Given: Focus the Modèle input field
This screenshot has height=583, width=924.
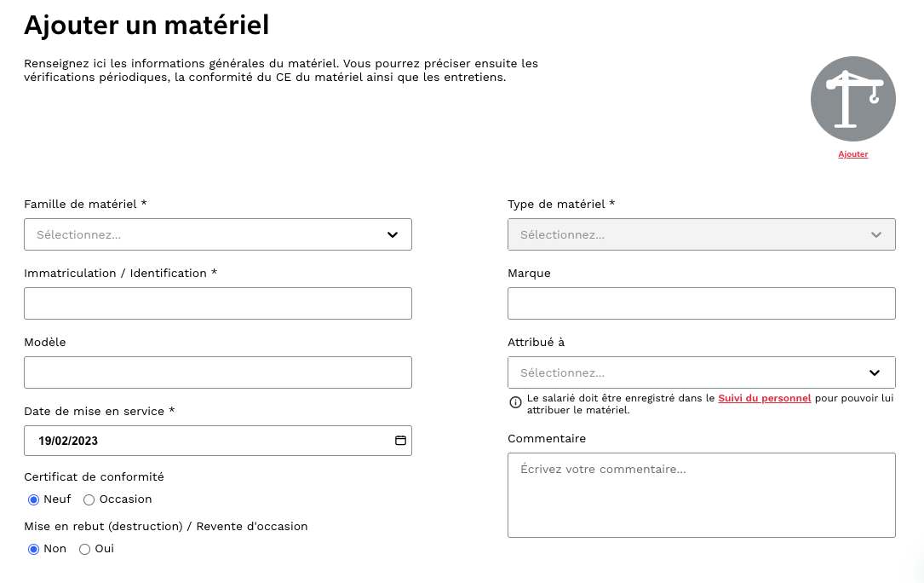Looking at the screenshot, I should (x=218, y=372).
